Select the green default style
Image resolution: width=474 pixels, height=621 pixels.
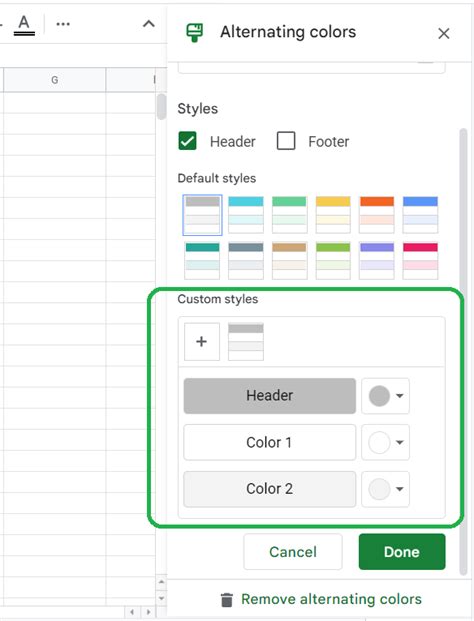pos(289,215)
